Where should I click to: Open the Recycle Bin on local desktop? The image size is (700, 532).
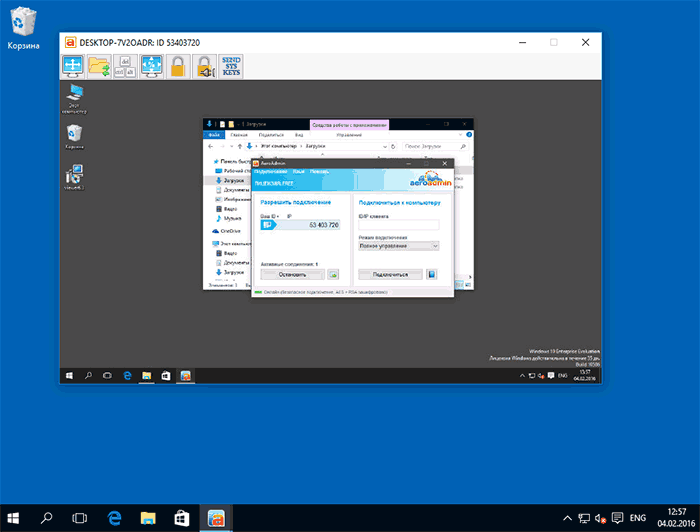tap(23, 28)
